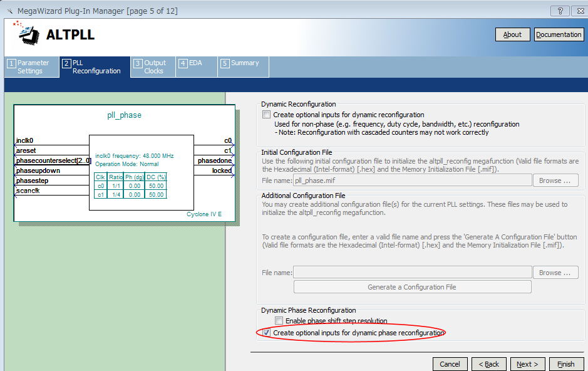Image resolution: width=588 pixels, height=371 pixels.
Task: Cancel the wizard
Action: click(x=450, y=364)
